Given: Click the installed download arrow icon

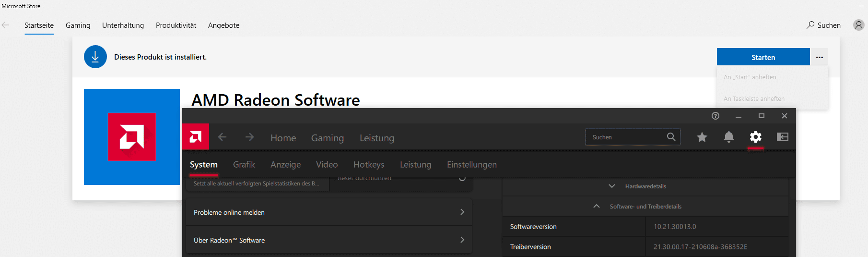Looking at the screenshot, I should (x=95, y=57).
